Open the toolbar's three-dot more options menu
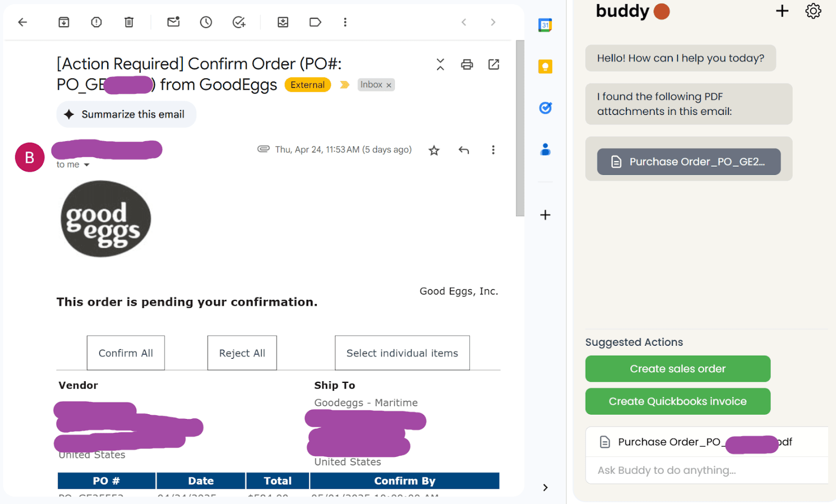This screenshot has width=836, height=504. tap(345, 22)
